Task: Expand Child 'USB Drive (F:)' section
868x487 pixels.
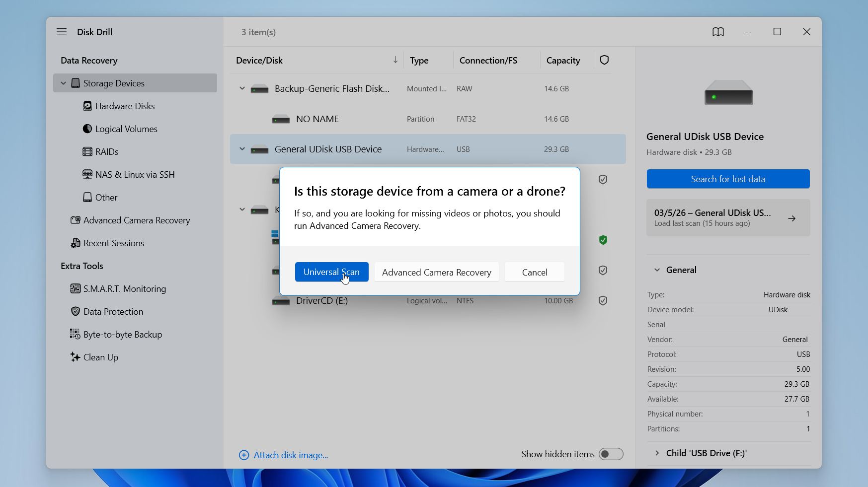Action: pos(657,453)
